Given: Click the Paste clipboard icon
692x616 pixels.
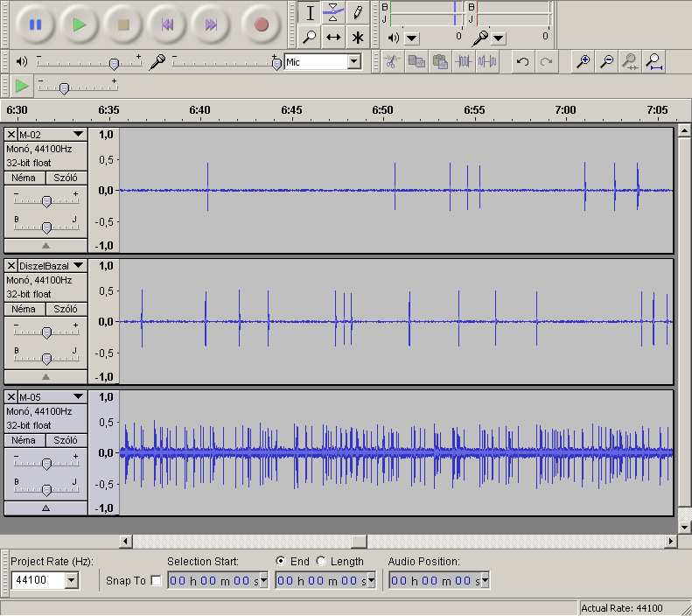Looking at the screenshot, I should tap(439, 62).
